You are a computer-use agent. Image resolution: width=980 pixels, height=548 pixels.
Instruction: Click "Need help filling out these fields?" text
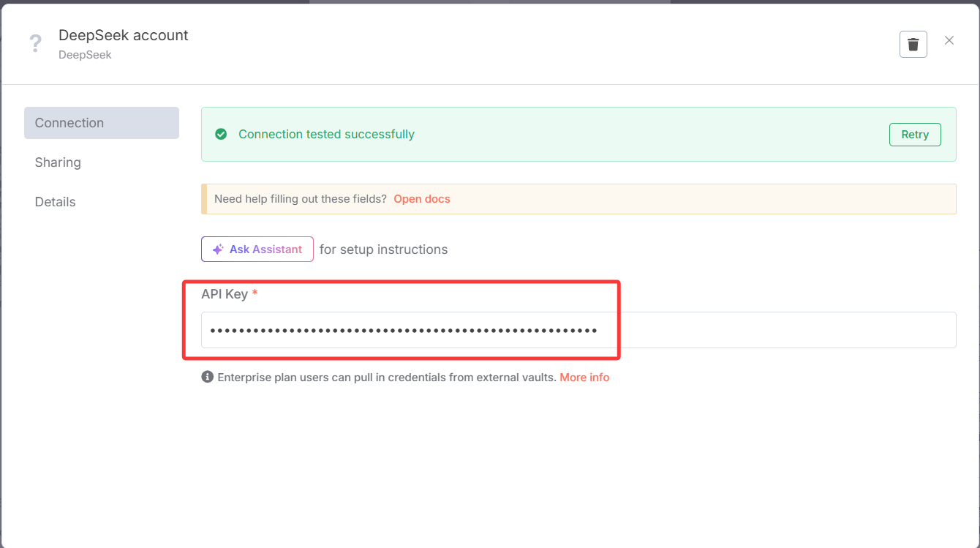[301, 199]
